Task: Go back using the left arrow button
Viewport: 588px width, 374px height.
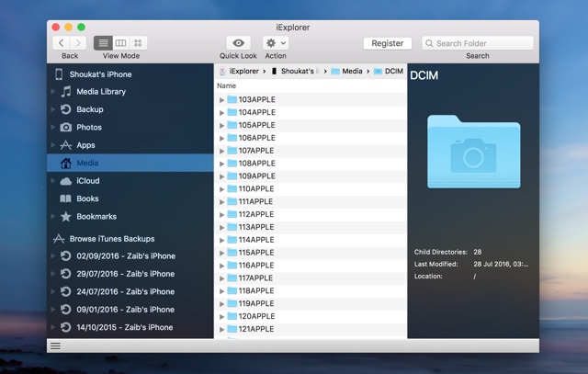Action: pos(62,43)
